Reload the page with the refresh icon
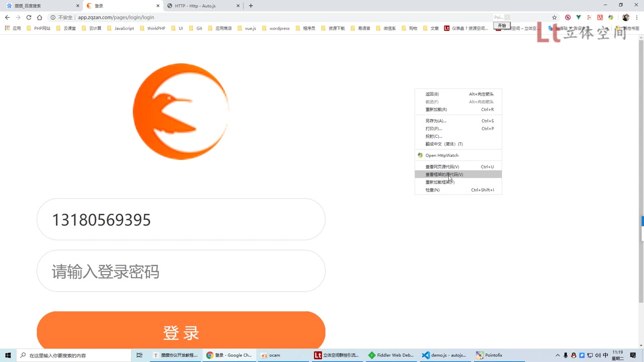This screenshot has width=644, height=362. pos(29,17)
